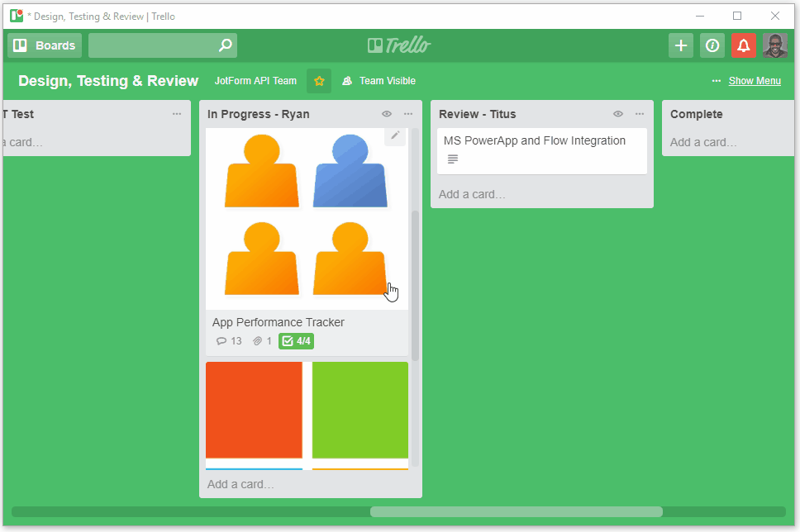
Task: Click the Trello logo in header
Action: click(x=399, y=45)
